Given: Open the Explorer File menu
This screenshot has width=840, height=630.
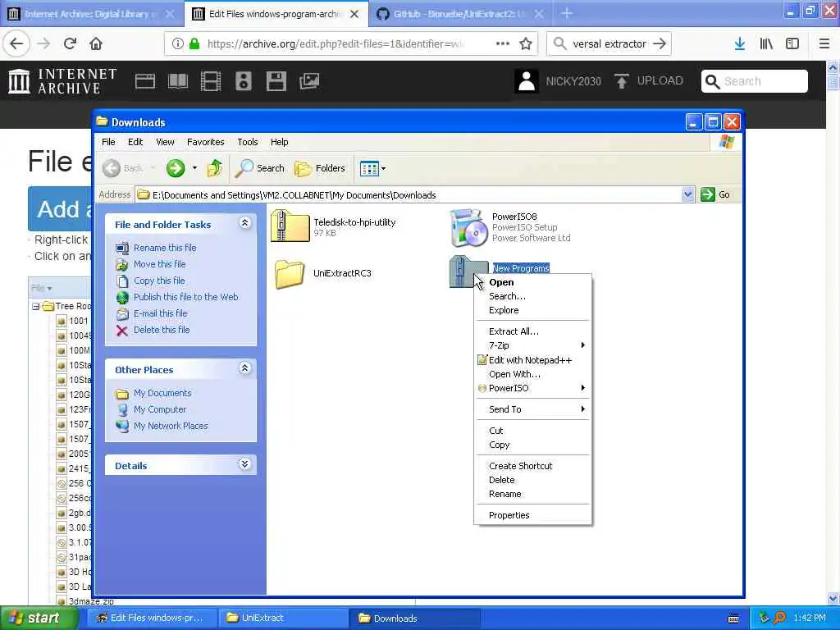Looking at the screenshot, I should click(109, 142).
